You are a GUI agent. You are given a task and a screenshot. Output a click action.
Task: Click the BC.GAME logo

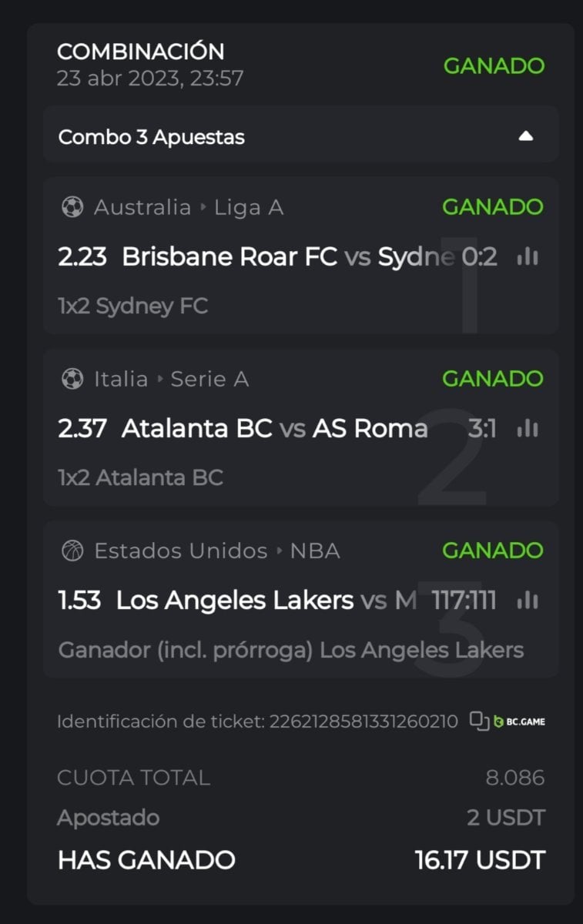[x=520, y=721]
